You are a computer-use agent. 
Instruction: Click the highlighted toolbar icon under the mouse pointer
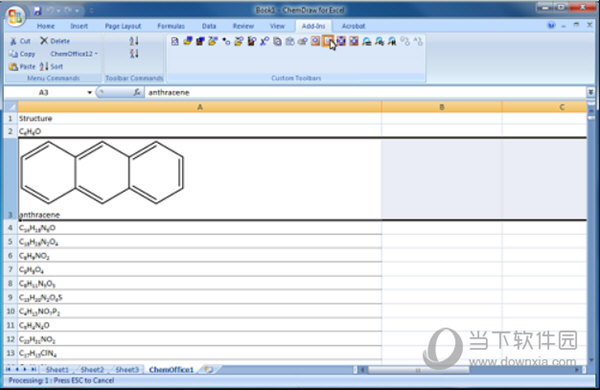tap(328, 41)
